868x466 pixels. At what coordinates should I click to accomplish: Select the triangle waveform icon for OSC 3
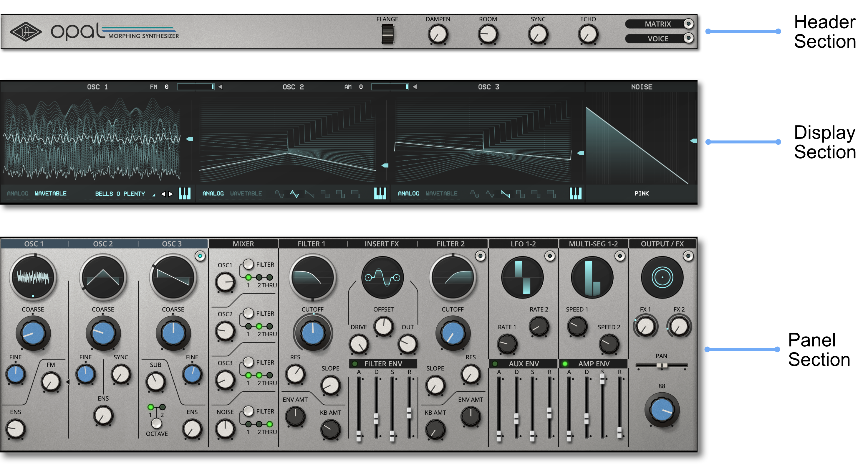[x=490, y=194]
